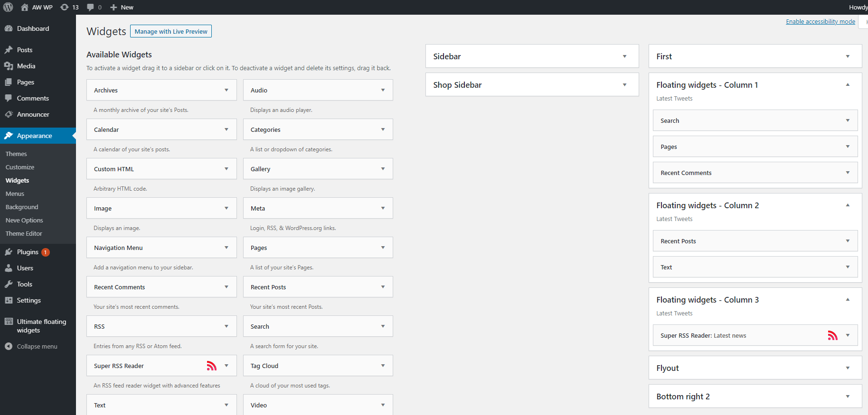This screenshot has width=868, height=415.
Task: Collapse Floating widgets - Column 1 area
Action: [x=848, y=85]
